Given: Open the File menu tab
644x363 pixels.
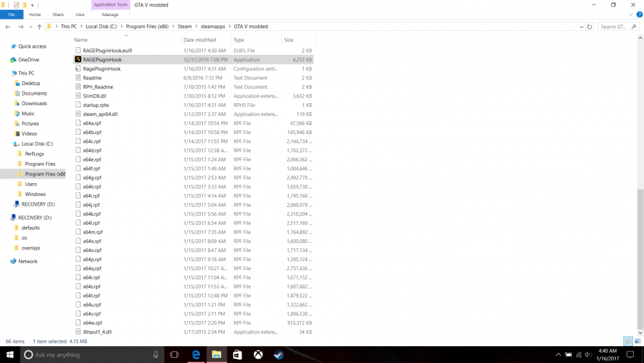Looking at the screenshot, I should click(x=12, y=14).
